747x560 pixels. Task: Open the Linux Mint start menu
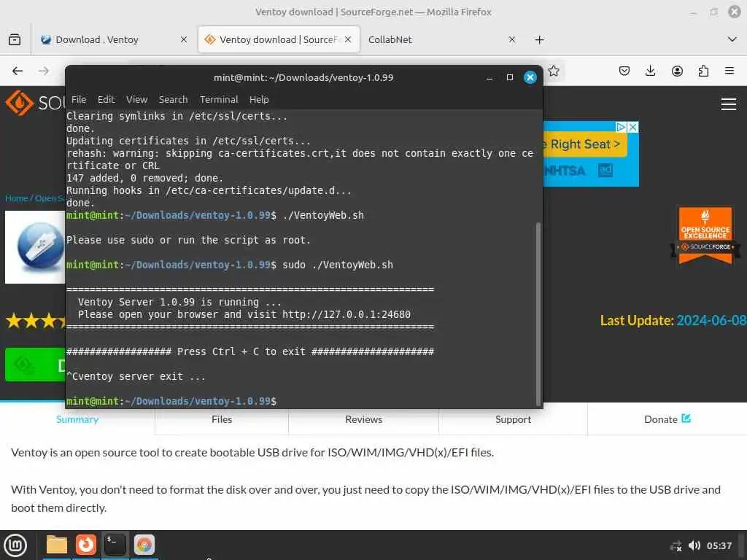click(x=15, y=545)
